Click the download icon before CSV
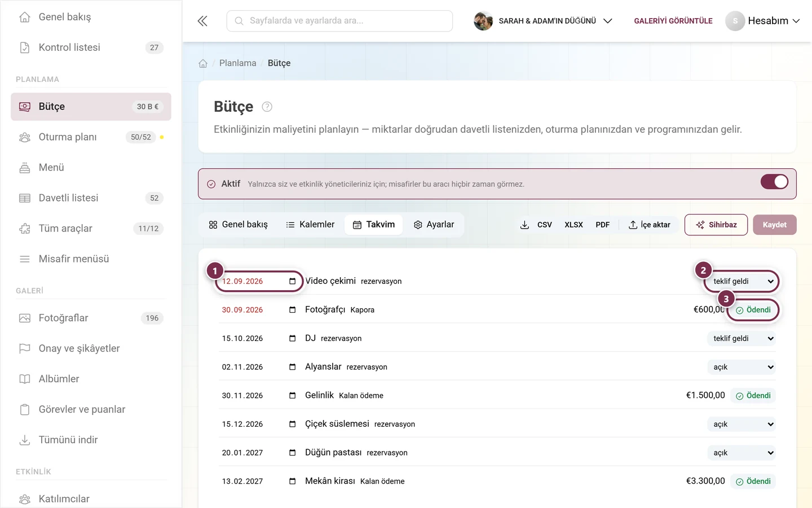 click(524, 225)
